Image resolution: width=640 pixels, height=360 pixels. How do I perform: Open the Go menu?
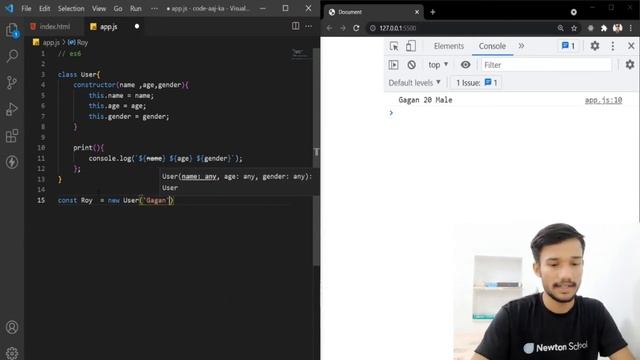pyautogui.click(x=118, y=9)
